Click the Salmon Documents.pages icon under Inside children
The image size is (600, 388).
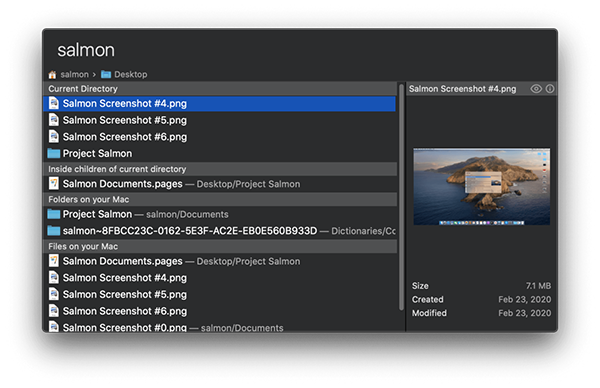(x=54, y=184)
